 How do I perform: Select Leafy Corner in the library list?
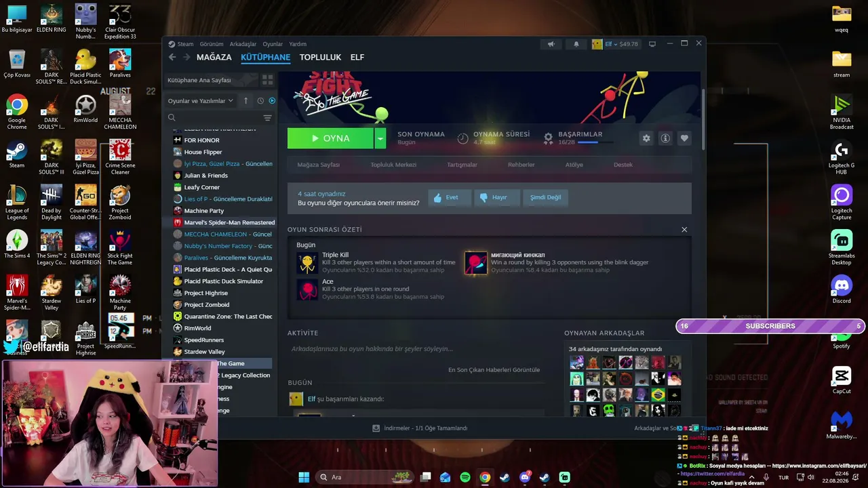coord(201,187)
